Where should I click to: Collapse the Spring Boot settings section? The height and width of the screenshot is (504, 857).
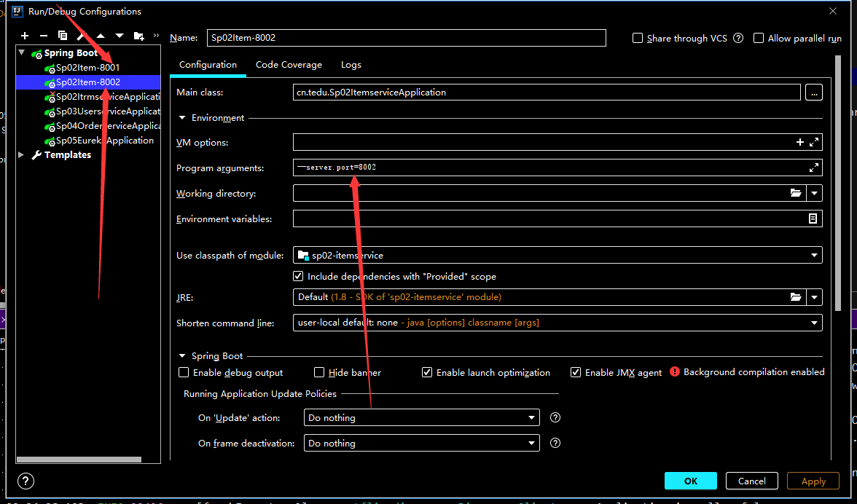point(182,356)
